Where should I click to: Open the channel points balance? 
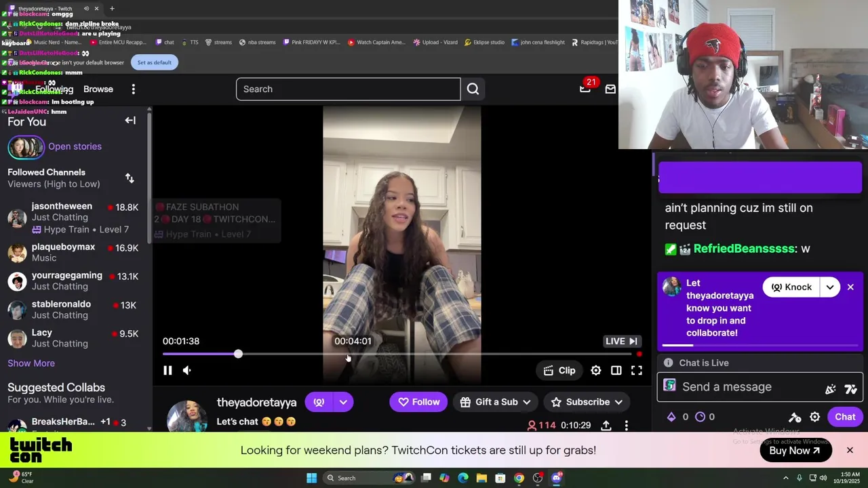click(701, 417)
